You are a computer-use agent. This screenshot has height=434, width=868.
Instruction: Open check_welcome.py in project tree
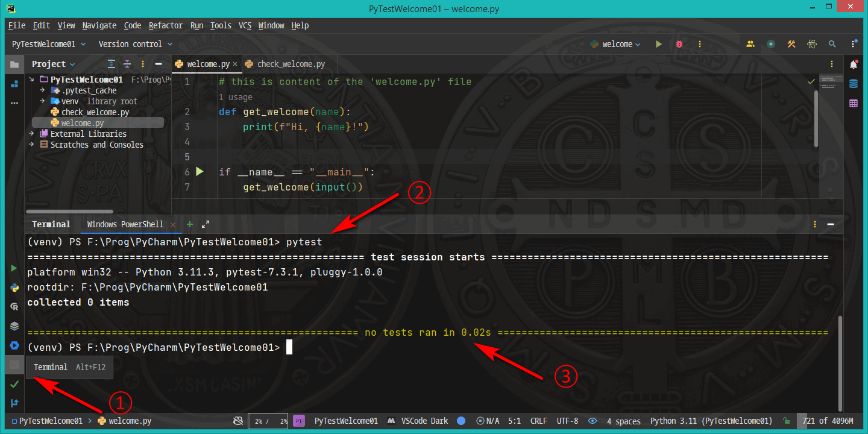coord(95,112)
